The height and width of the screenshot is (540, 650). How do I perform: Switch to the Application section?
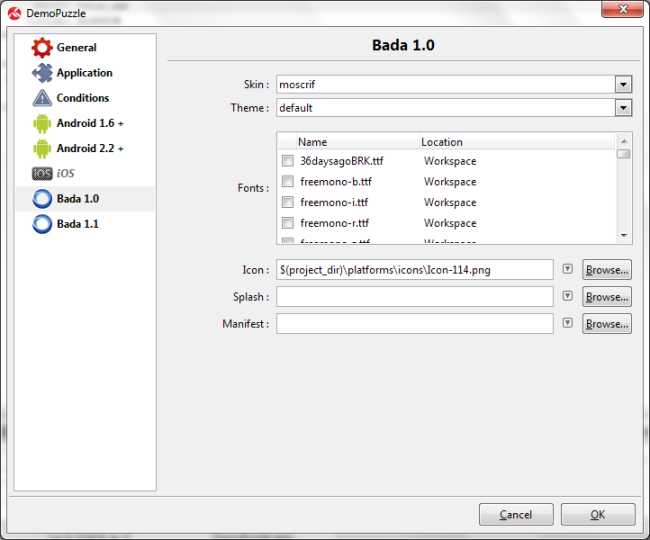[85, 73]
